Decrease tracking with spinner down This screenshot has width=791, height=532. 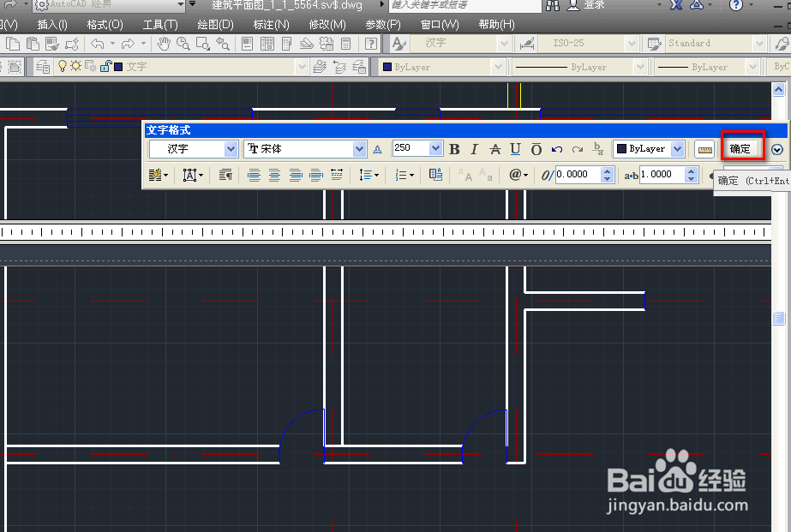[x=691, y=178]
